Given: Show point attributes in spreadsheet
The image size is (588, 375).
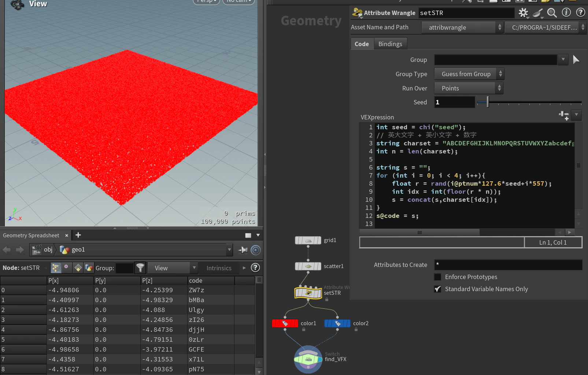Looking at the screenshot, I should (56, 268).
